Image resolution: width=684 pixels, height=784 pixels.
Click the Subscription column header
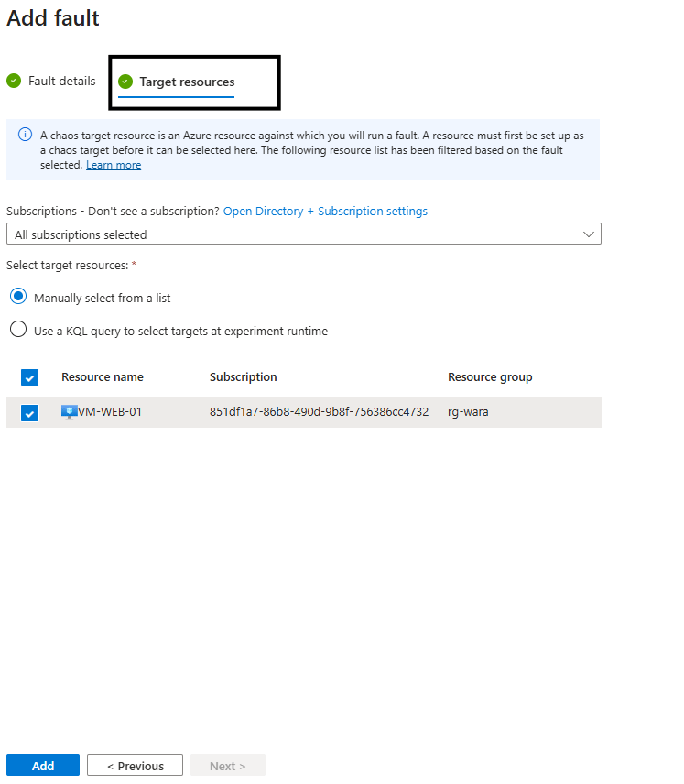243,377
